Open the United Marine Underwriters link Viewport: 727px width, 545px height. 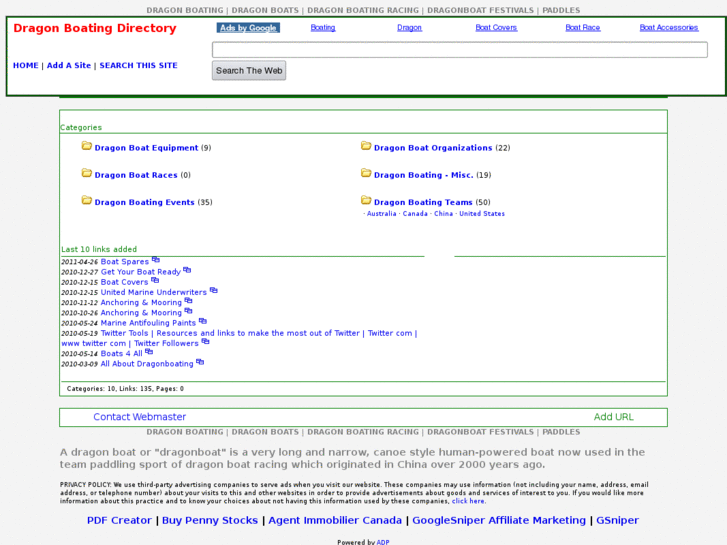(x=153, y=292)
